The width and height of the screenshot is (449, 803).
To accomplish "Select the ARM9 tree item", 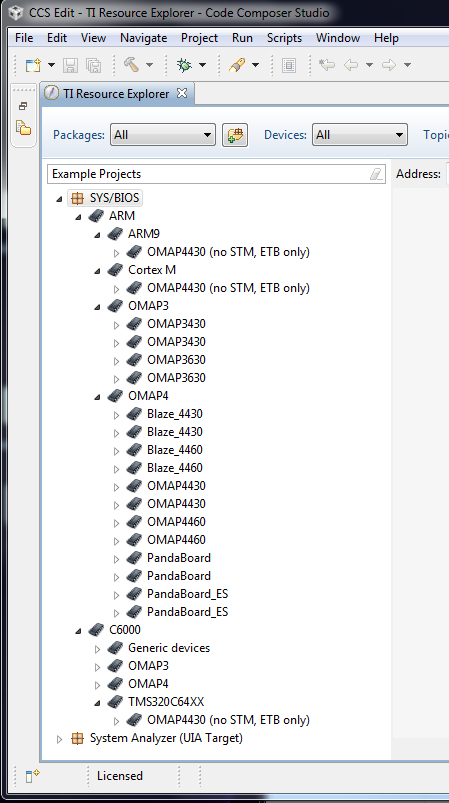I will pos(144,234).
